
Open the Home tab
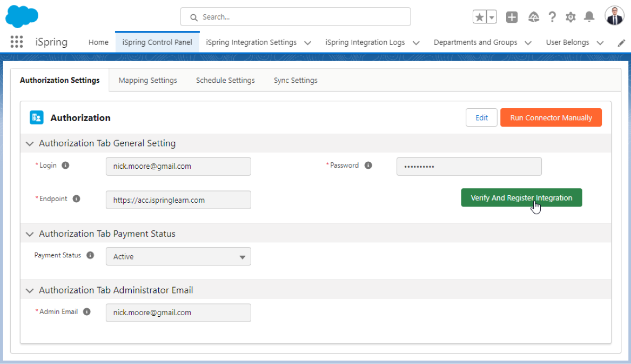click(98, 42)
